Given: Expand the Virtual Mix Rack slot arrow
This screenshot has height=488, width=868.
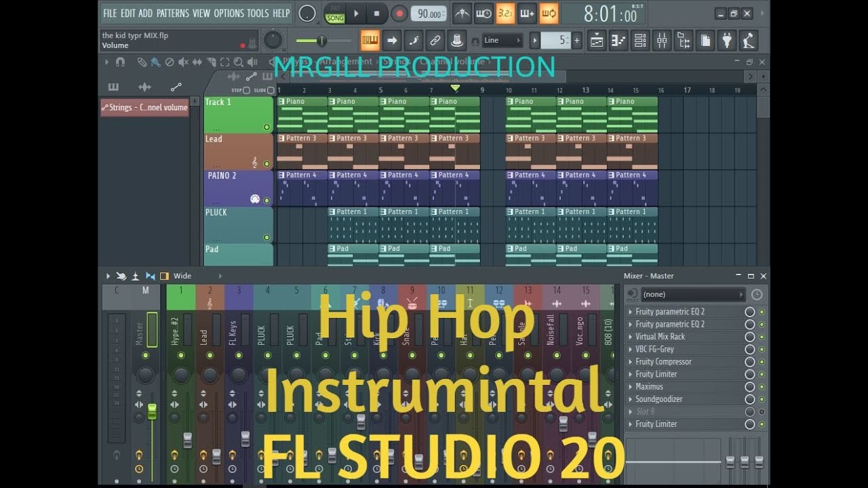Looking at the screenshot, I should pos(630,337).
